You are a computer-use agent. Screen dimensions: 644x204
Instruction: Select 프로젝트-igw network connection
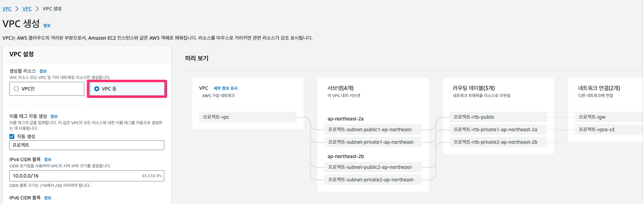(x=609, y=117)
